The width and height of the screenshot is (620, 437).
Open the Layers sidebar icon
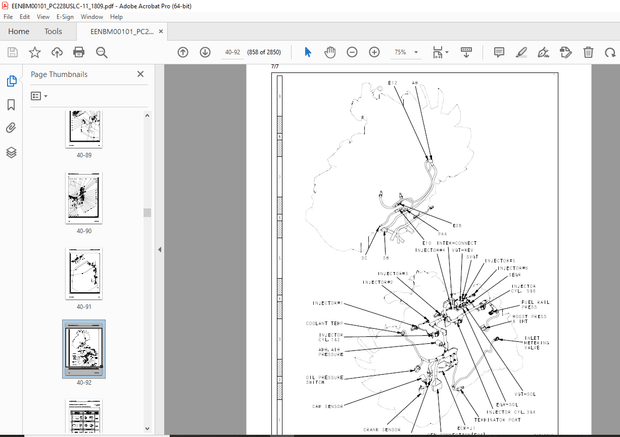(11, 152)
